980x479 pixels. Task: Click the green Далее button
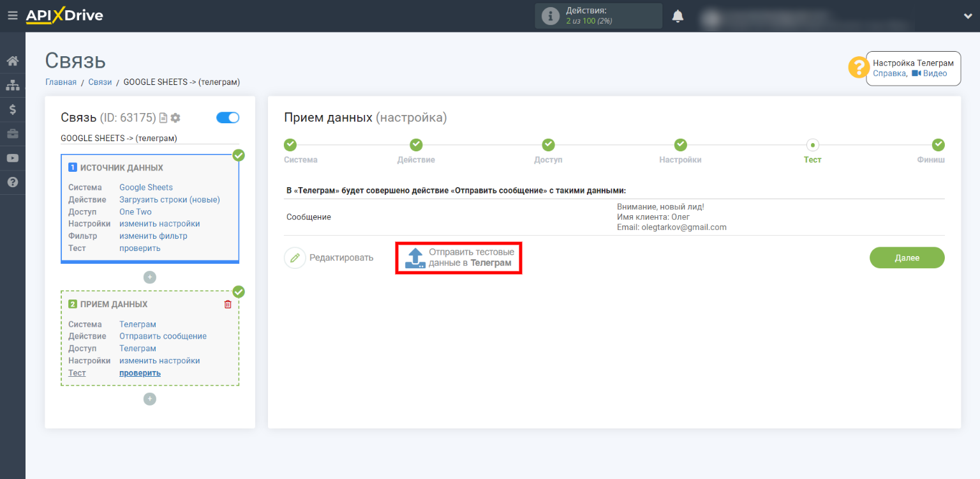907,257
